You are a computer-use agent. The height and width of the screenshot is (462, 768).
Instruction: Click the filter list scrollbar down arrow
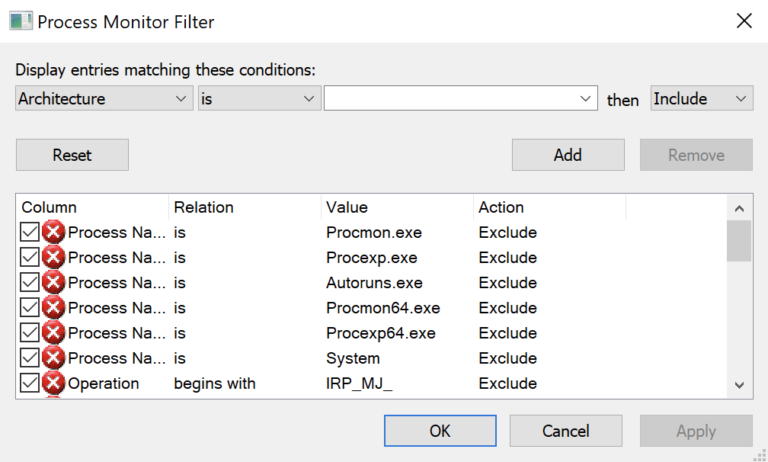point(738,384)
